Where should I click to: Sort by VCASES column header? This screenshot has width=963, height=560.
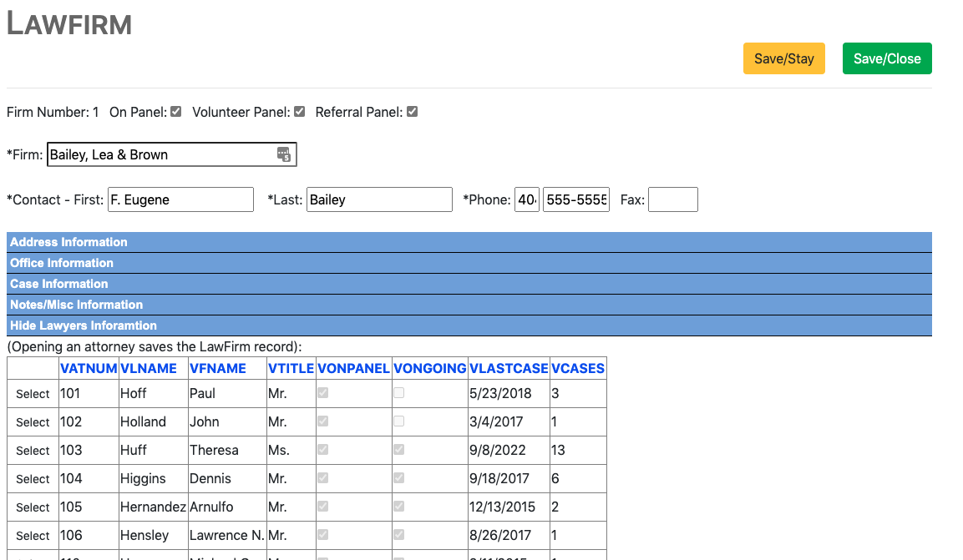point(578,368)
